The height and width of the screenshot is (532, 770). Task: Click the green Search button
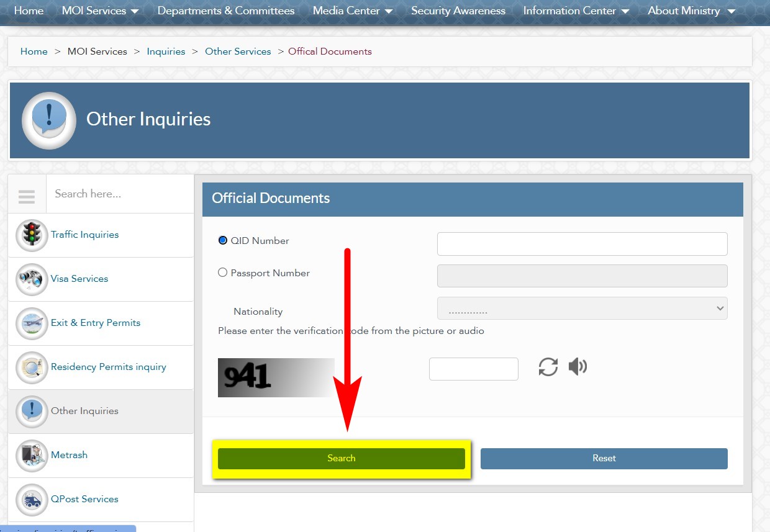point(341,458)
